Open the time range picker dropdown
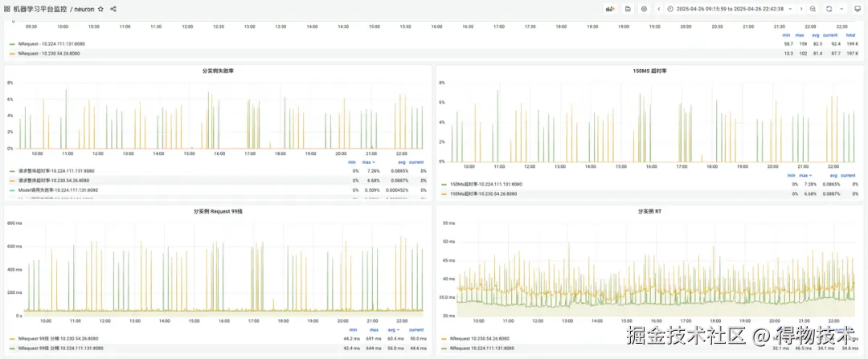The width and height of the screenshot is (868, 359). pos(730,9)
